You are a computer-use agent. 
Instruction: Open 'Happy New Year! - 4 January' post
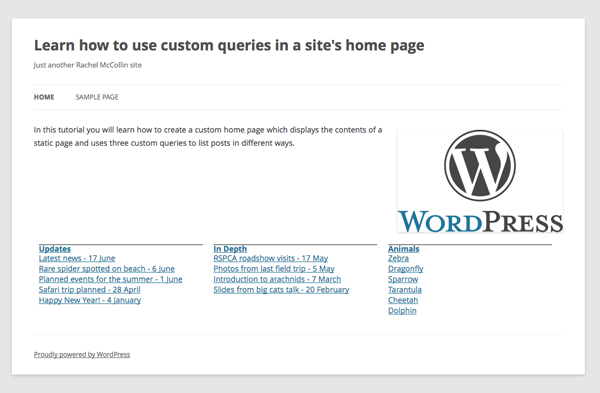point(90,300)
